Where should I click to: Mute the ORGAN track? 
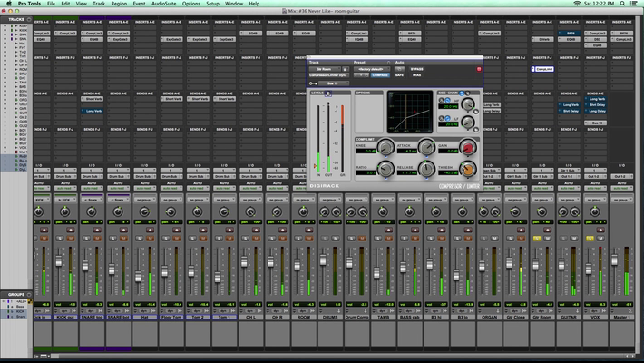[x=494, y=239]
